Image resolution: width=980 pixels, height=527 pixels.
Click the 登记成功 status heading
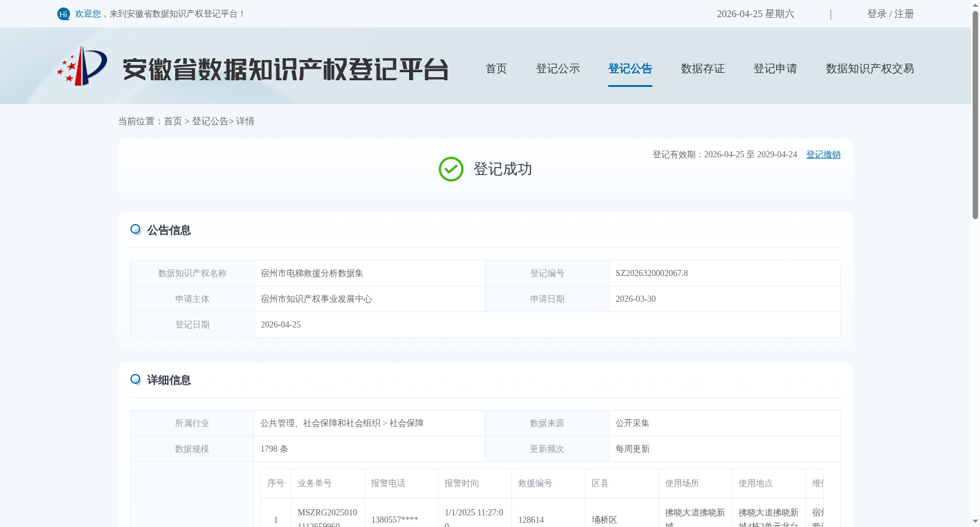click(x=502, y=169)
